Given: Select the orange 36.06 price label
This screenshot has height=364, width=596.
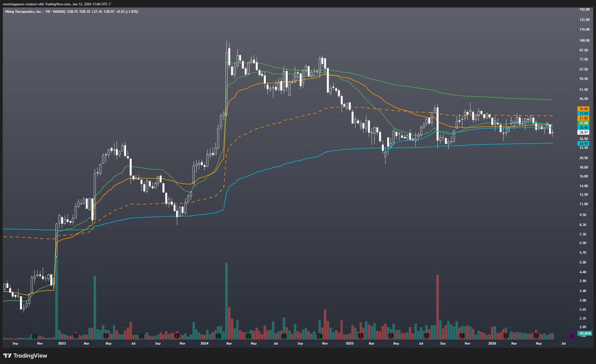Looking at the screenshot, I should pyautogui.click(x=584, y=108).
